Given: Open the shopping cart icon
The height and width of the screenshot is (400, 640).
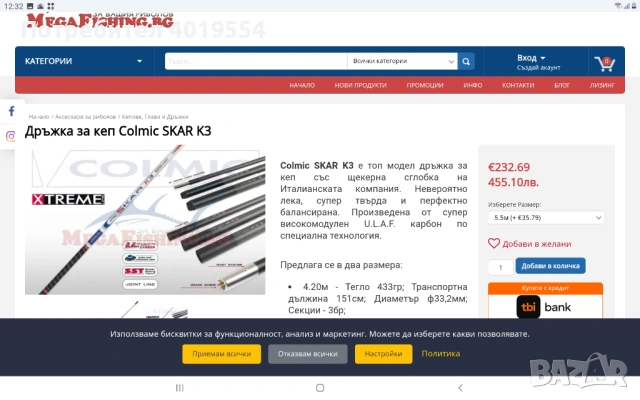Looking at the screenshot, I should tap(605, 63).
